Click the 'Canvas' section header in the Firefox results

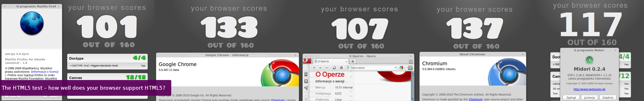[107, 77]
